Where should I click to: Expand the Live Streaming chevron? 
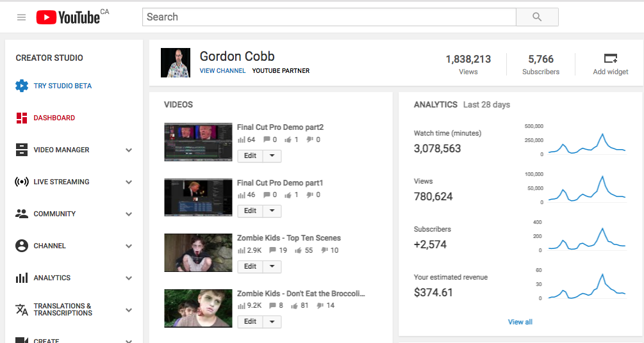[x=129, y=182]
